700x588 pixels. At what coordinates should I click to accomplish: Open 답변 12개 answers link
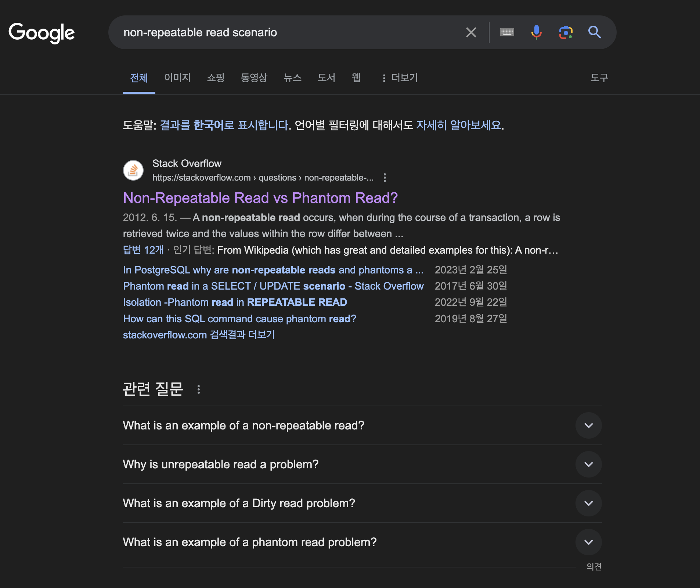(143, 250)
